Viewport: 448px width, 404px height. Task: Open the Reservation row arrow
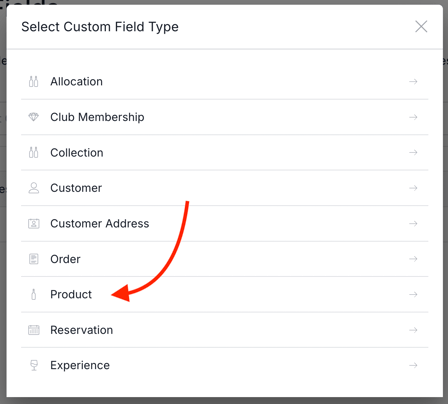[413, 330]
